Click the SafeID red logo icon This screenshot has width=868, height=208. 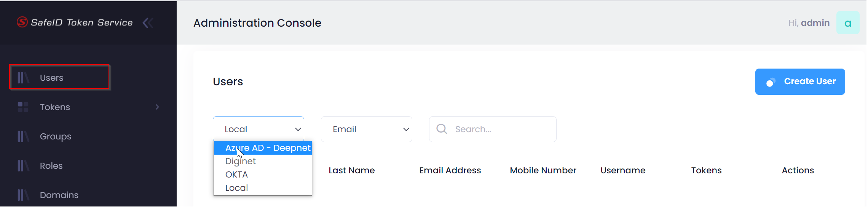22,22
